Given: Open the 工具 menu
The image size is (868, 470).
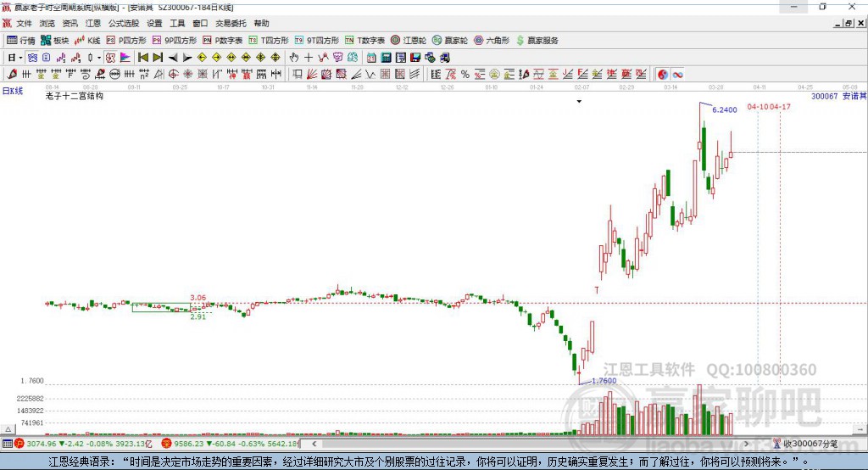Looking at the screenshot, I should coord(177,23).
